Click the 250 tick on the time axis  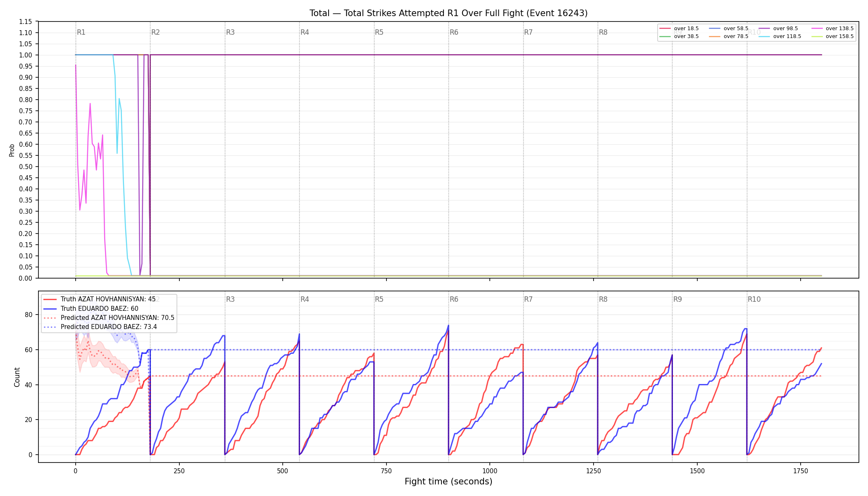tap(179, 470)
